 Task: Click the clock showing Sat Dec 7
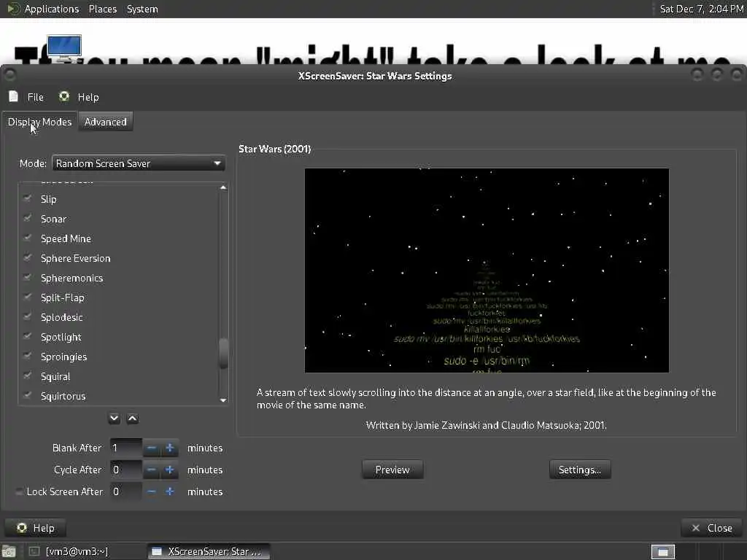click(701, 9)
